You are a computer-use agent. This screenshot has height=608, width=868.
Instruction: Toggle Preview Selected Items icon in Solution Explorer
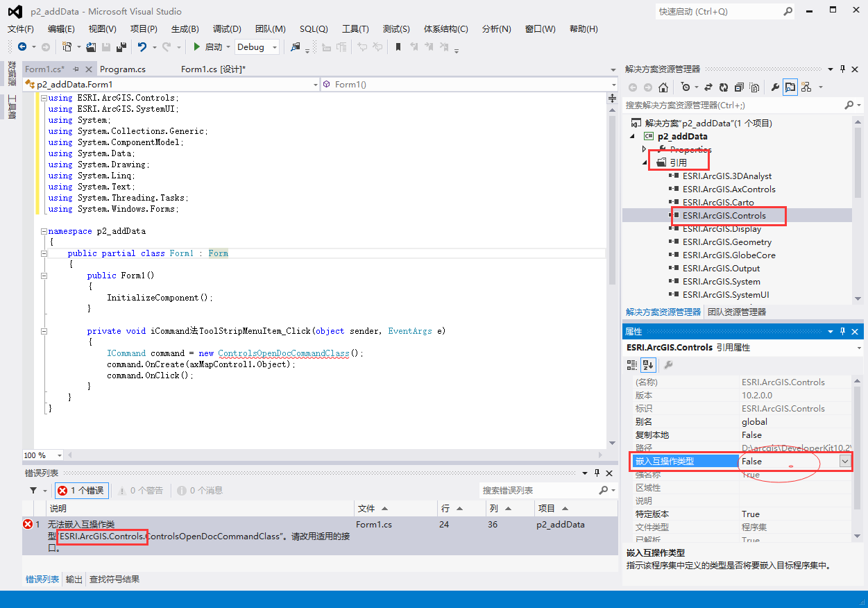790,87
